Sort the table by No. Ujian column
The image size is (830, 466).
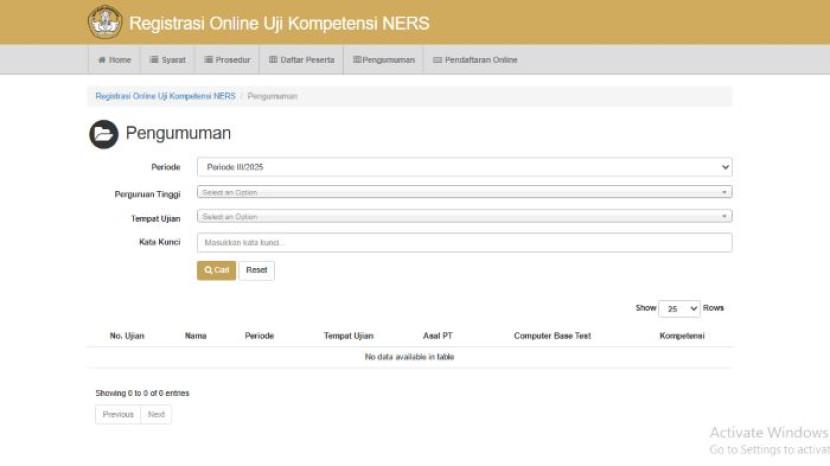click(x=127, y=336)
